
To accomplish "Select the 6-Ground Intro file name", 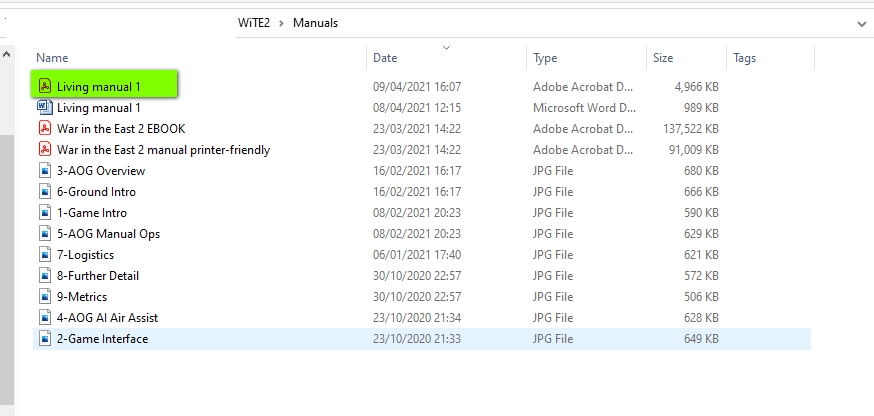I will tap(96, 192).
